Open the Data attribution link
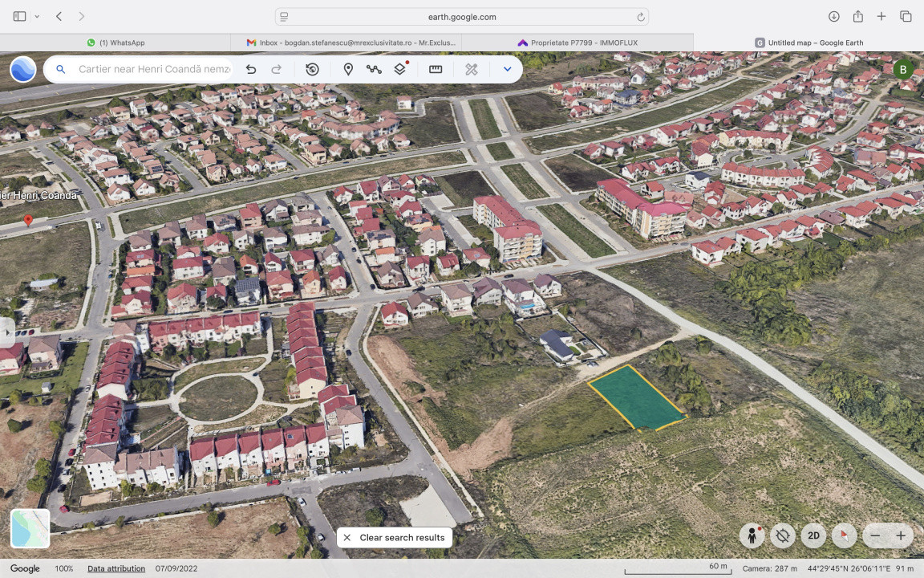 [116, 568]
